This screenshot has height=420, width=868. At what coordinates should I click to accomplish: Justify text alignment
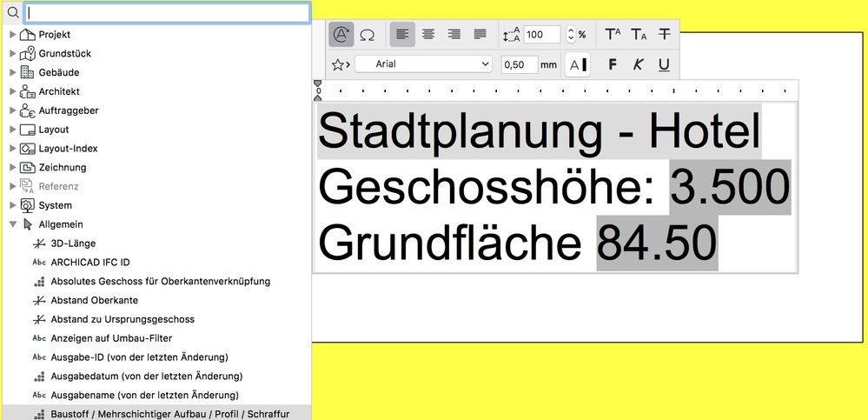click(x=480, y=35)
